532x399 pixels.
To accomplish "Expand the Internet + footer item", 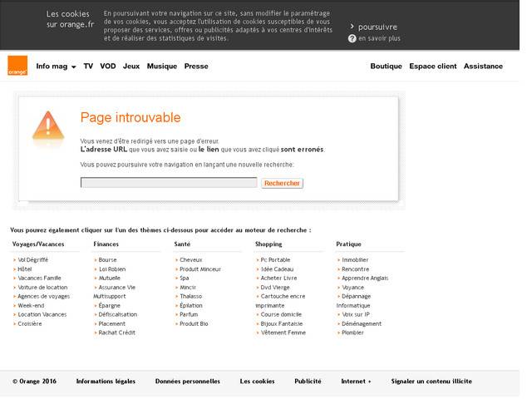I will click(x=356, y=382).
